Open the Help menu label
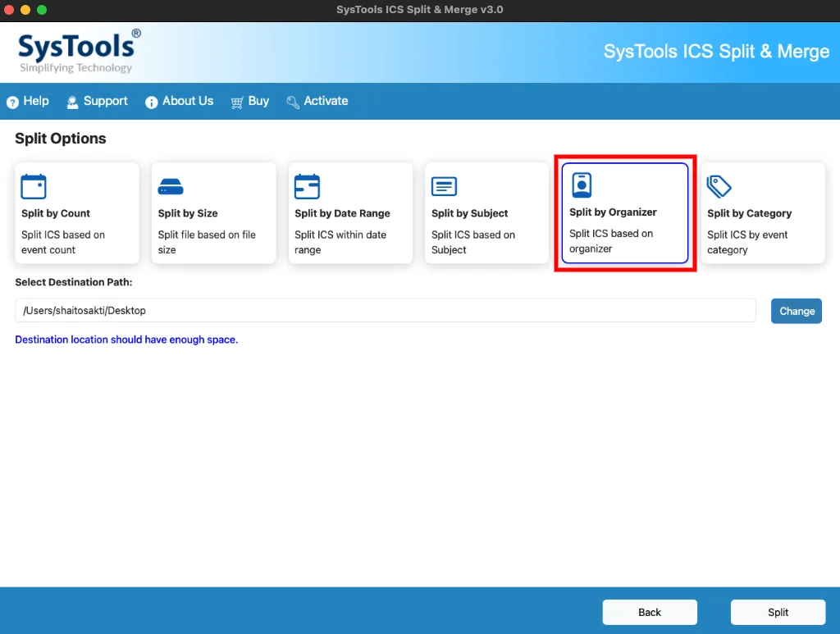 [36, 101]
